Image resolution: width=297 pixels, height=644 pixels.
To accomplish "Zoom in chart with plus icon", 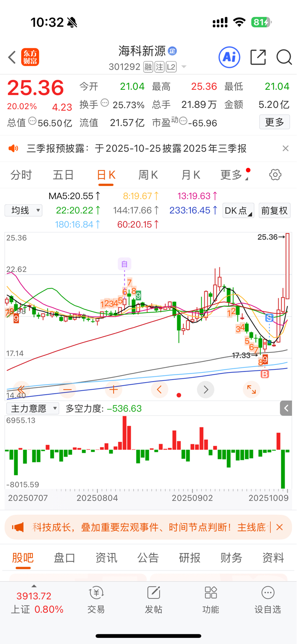I will click(x=114, y=389).
